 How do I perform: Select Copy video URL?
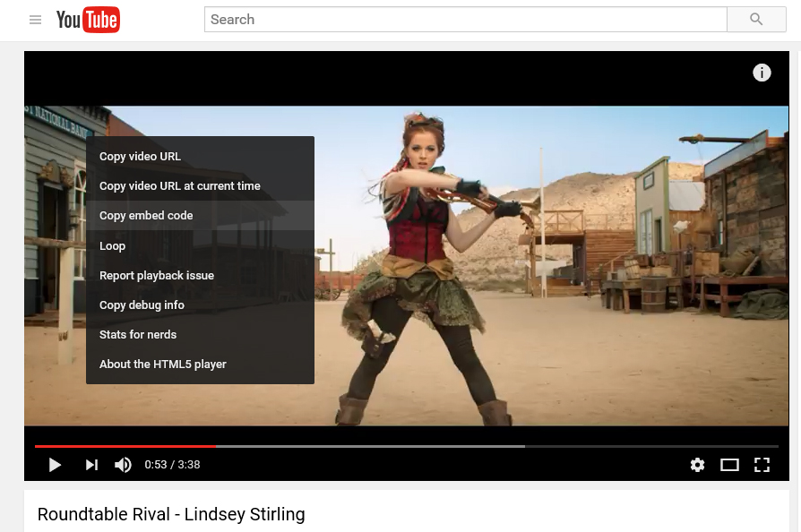click(200, 156)
